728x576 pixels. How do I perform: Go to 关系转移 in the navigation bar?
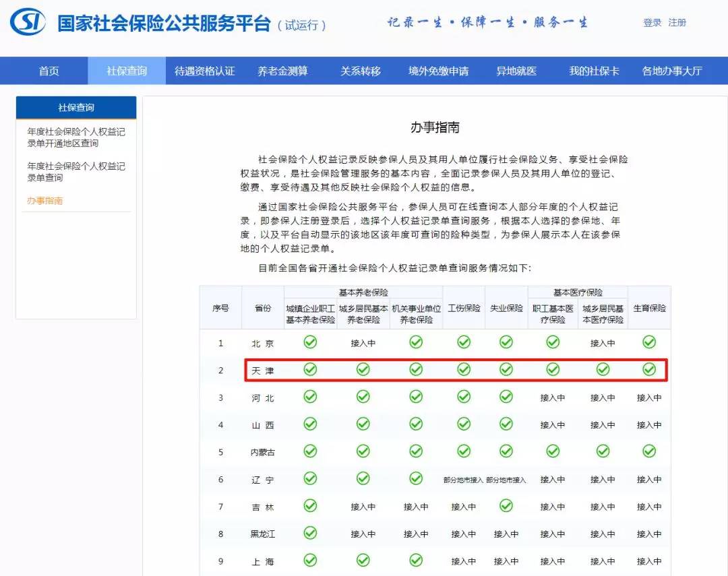(360, 71)
